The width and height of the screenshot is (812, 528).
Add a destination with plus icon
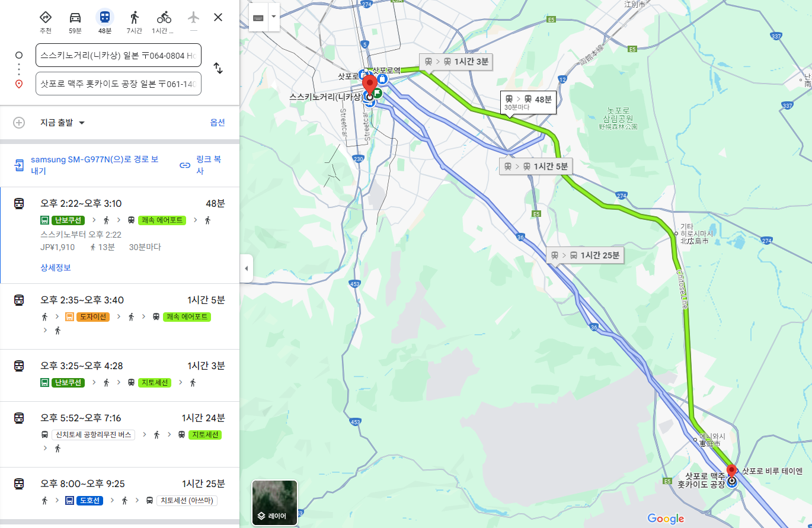(19, 123)
